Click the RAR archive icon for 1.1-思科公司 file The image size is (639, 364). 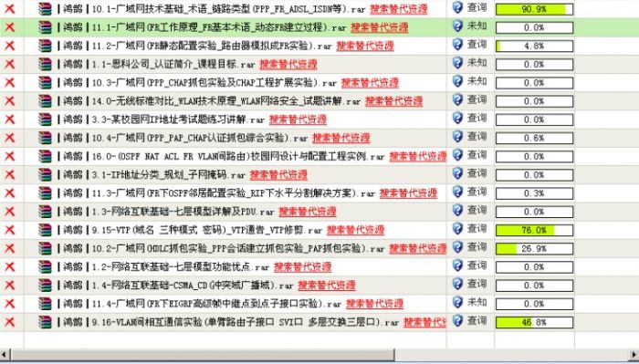(46, 64)
